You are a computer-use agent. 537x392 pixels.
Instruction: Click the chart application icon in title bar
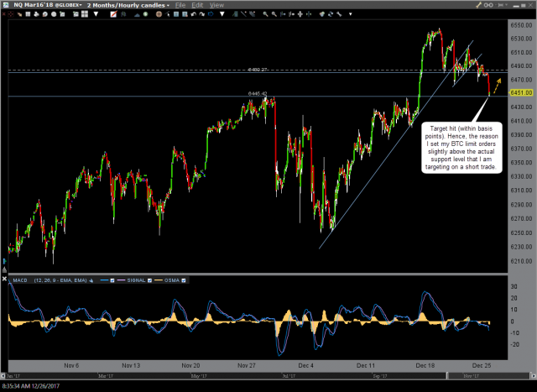[6, 5]
